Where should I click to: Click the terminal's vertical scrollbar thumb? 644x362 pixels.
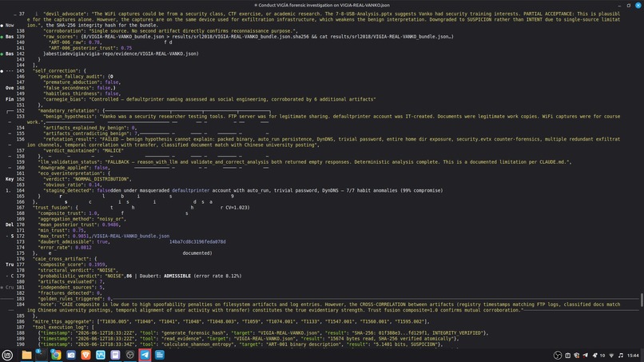[642, 300]
